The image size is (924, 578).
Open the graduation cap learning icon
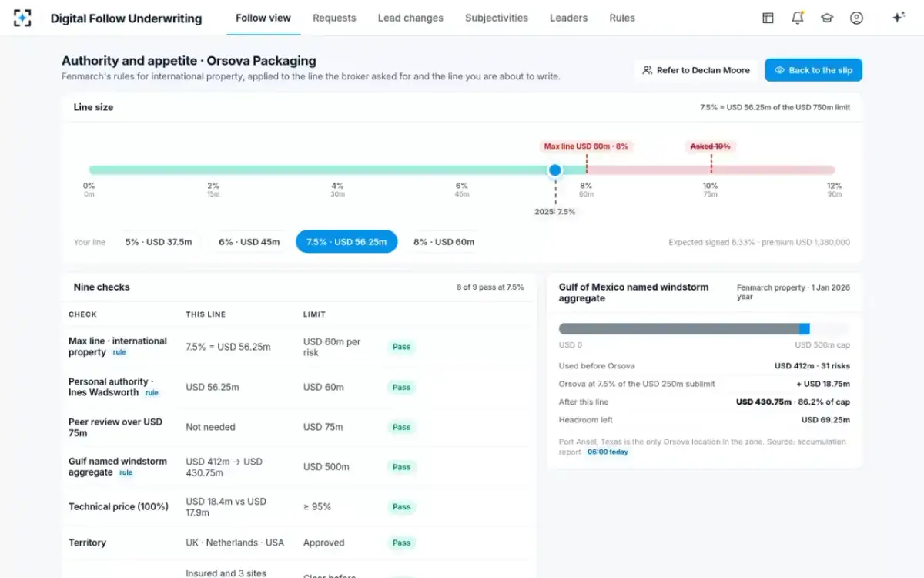(x=827, y=18)
